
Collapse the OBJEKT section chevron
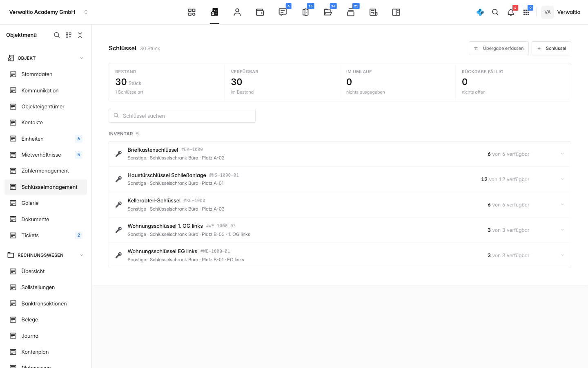tap(82, 58)
